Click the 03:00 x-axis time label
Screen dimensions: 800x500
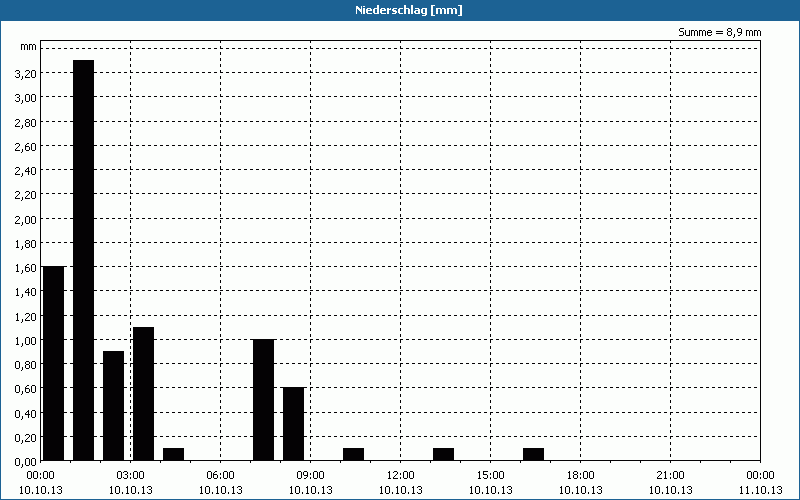click(131, 476)
